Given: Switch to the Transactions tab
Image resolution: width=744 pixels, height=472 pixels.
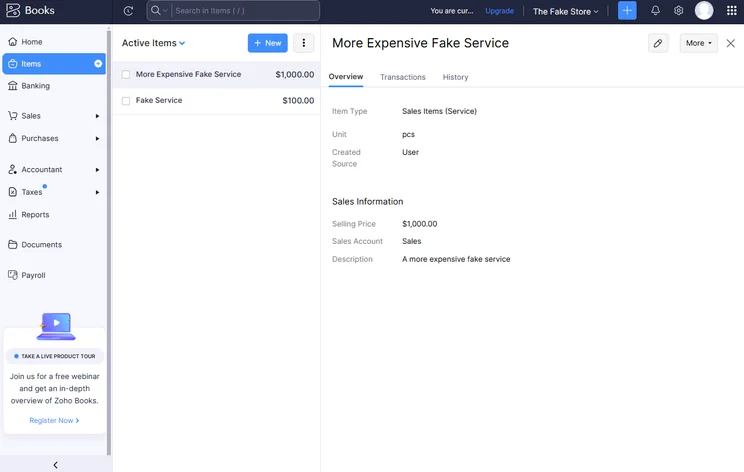Looking at the screenshot, I should (x=403, y=77).
